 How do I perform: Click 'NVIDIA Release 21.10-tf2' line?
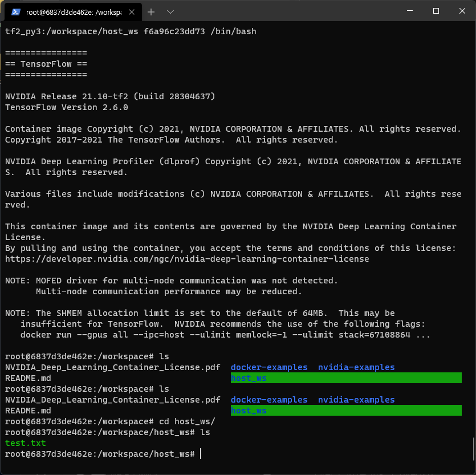[x=110, y=96]
